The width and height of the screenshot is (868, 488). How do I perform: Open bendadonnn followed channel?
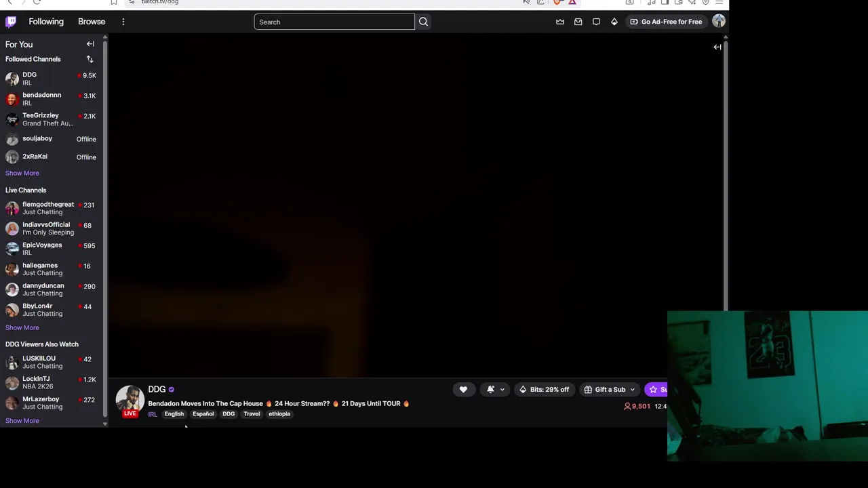(52, 99)
